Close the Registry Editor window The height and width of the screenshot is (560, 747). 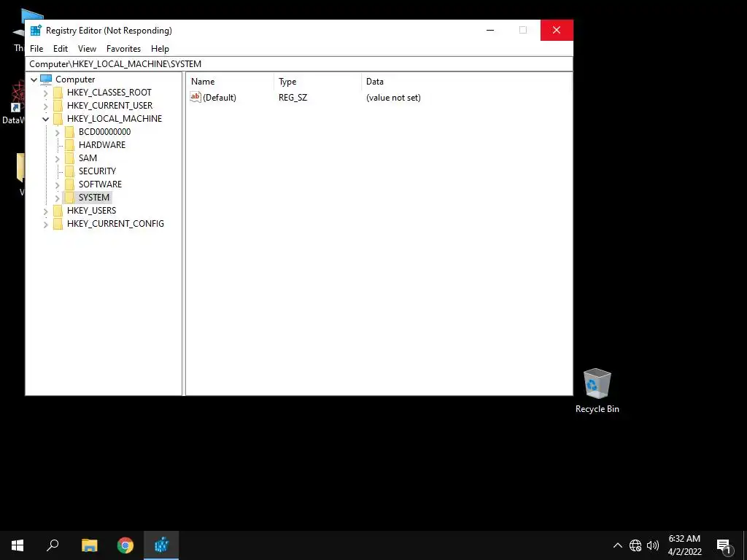point(557,30)
